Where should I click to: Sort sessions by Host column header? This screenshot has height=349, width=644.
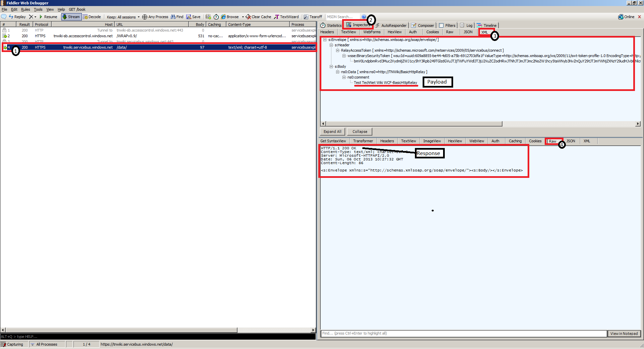coord(83,24)
